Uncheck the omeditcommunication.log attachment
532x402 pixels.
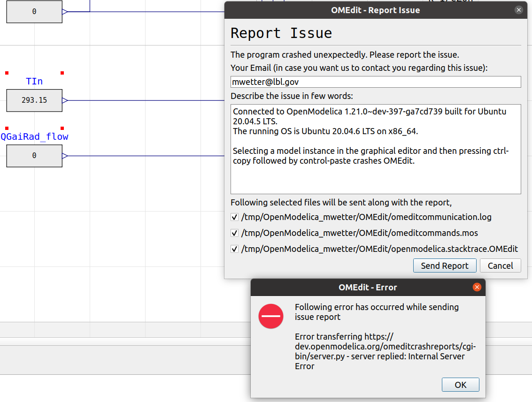[x=234, y=217]
